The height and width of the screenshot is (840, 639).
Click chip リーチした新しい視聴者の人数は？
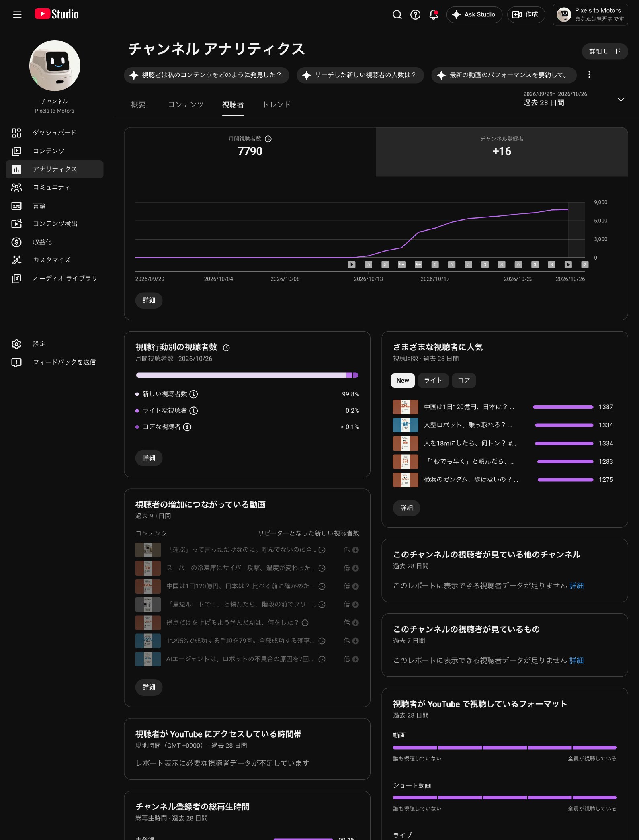pyautogui.click(x=360, y=75)
